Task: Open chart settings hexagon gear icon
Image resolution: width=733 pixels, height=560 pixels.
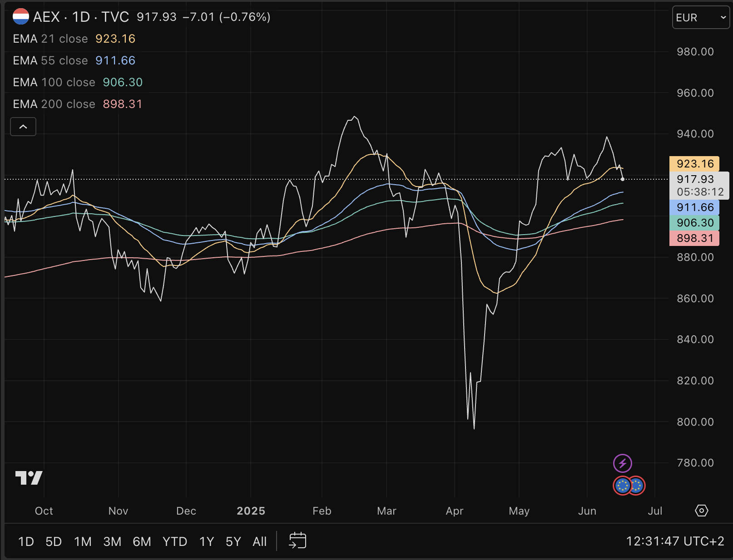Action: 701,511
